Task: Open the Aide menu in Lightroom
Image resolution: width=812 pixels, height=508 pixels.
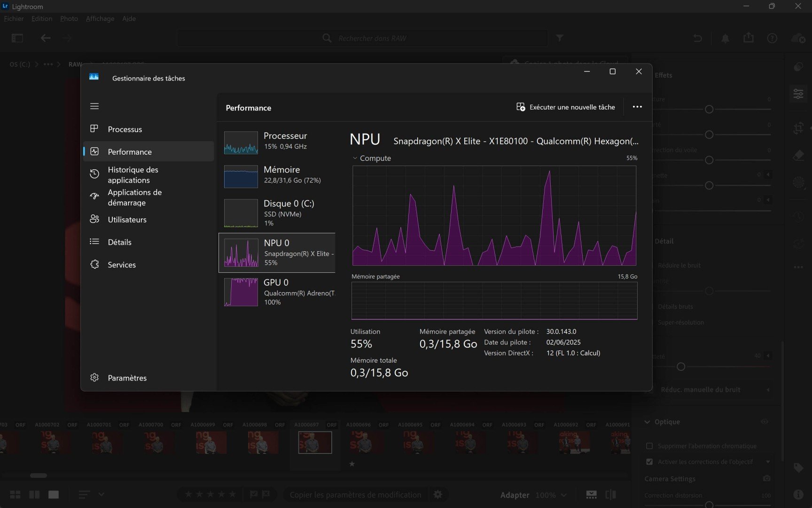Action: pos(129,19)
